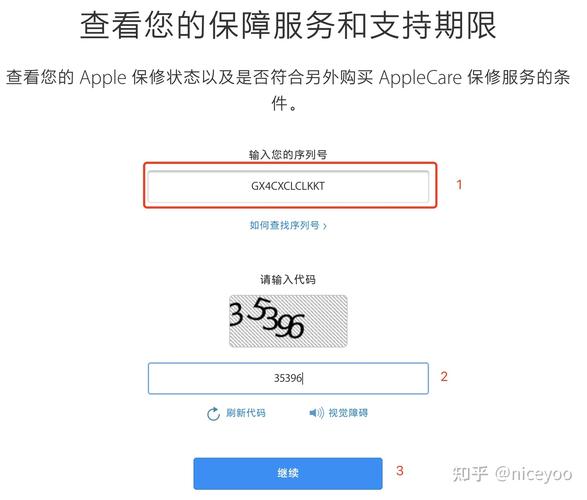
Task: Click the red annotation number 1
Action: pos(459,185)
